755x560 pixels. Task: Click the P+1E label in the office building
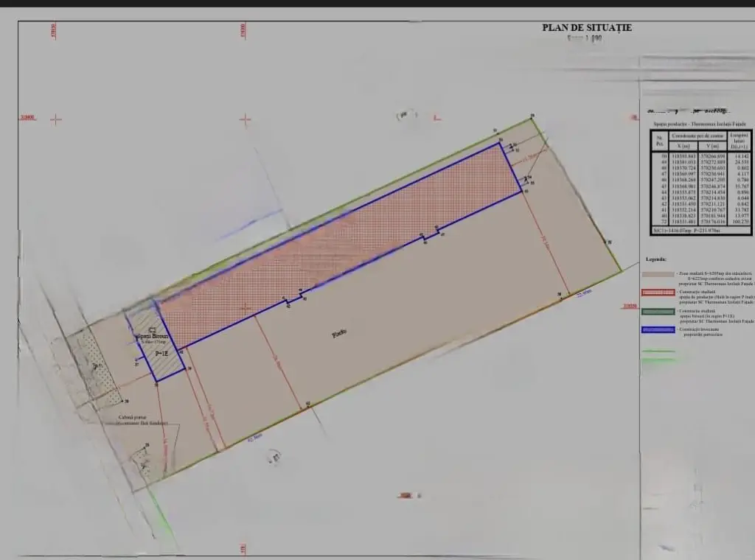(x=161, y=353)
